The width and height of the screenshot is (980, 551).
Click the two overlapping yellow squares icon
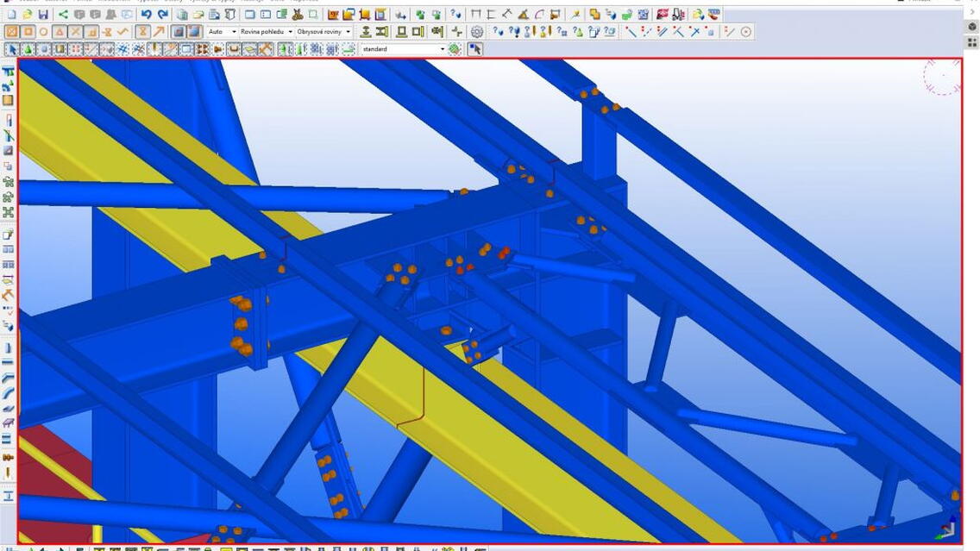click(594, 15)
